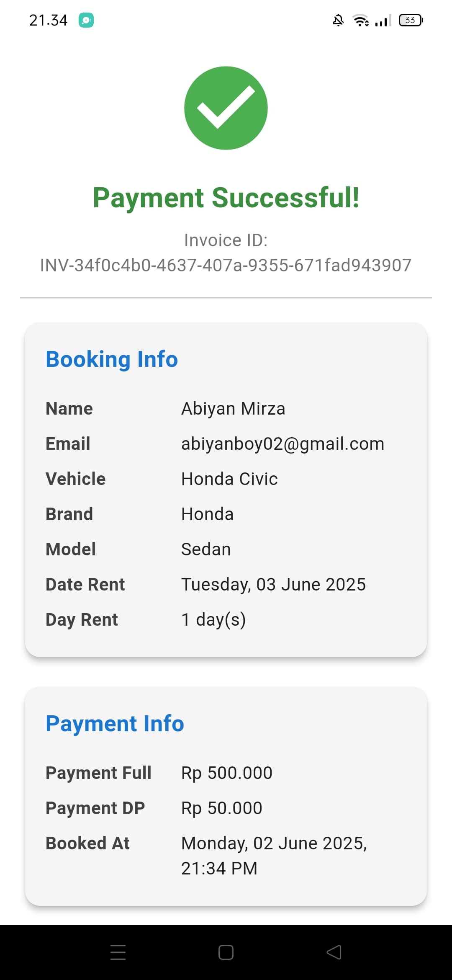Open recent apps from navigation bar
The width and height of the screenshot is (452, 980).
tap(118, 952)
